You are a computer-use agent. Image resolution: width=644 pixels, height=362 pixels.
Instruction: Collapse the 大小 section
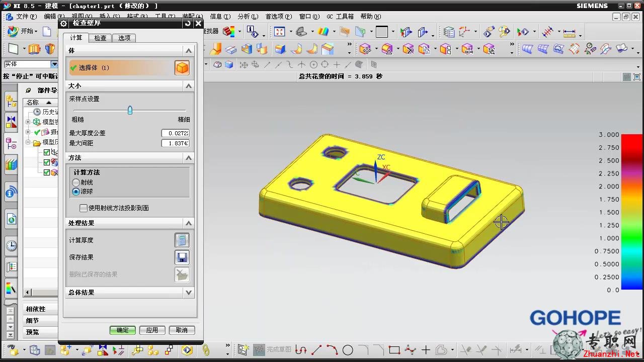pyautogui.click(x=189, y=86)
